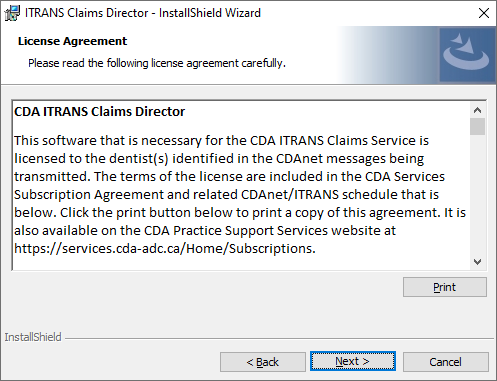
Task: Go back with the Back button
Action: [263, 362]
